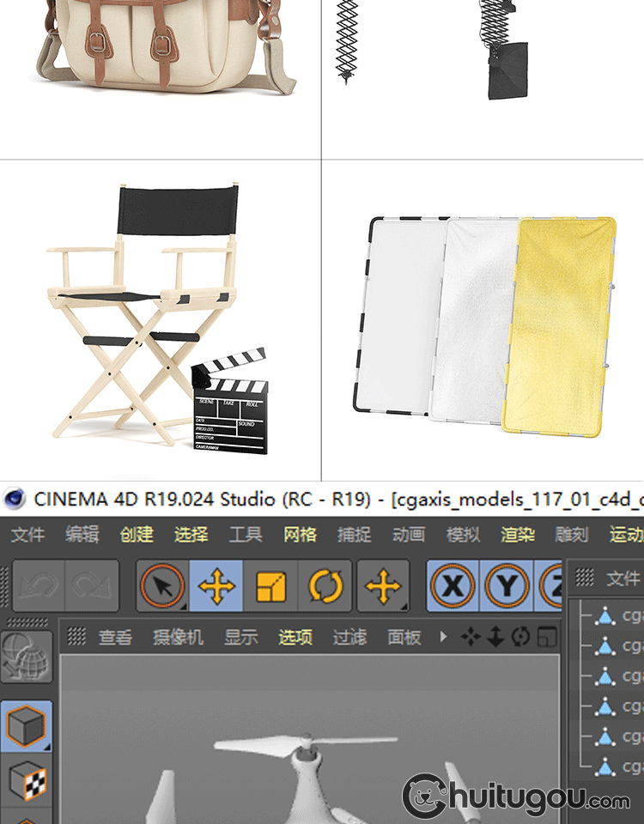Open the 创建 menu in menu bar
The width and height of the screenshot is (644, 824).
137,534
